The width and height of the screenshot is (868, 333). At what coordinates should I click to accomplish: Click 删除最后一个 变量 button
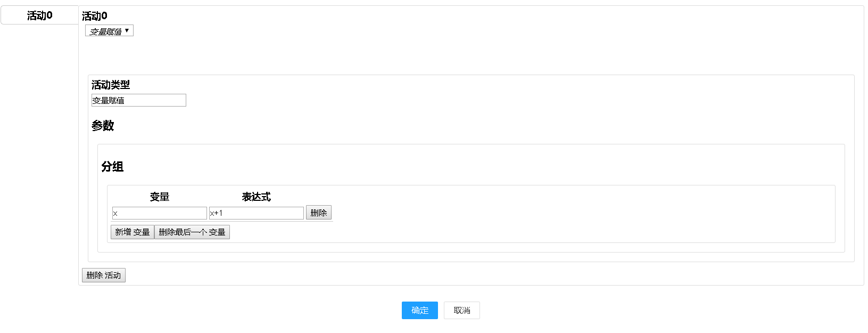click(192, 232)
